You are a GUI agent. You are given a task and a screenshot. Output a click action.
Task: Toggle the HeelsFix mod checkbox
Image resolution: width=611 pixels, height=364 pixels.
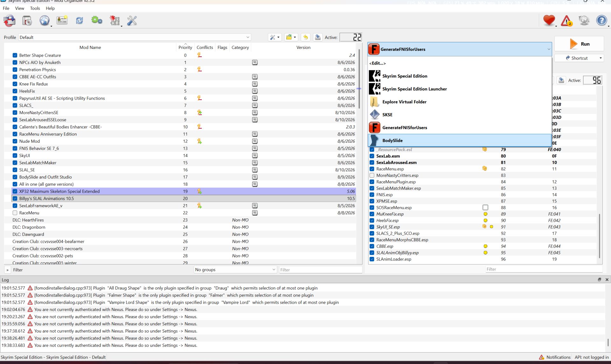click(x=15, y=91)
